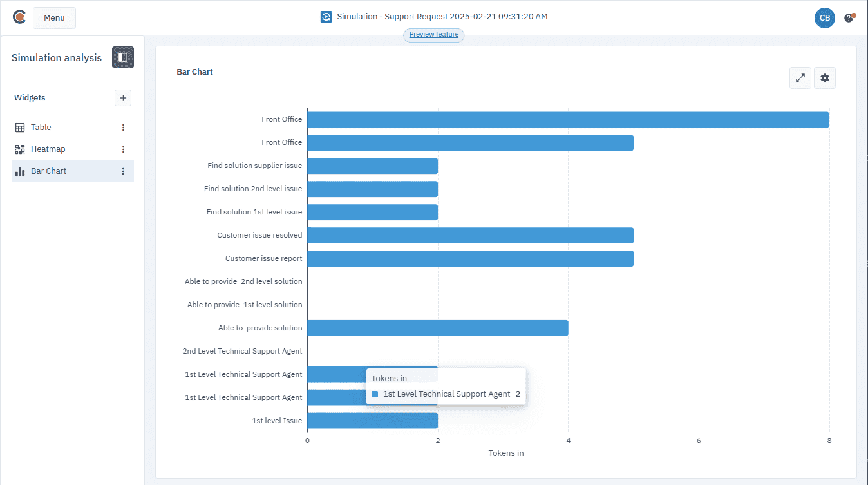Click the 'Tokens in' x-axis label

506,453
